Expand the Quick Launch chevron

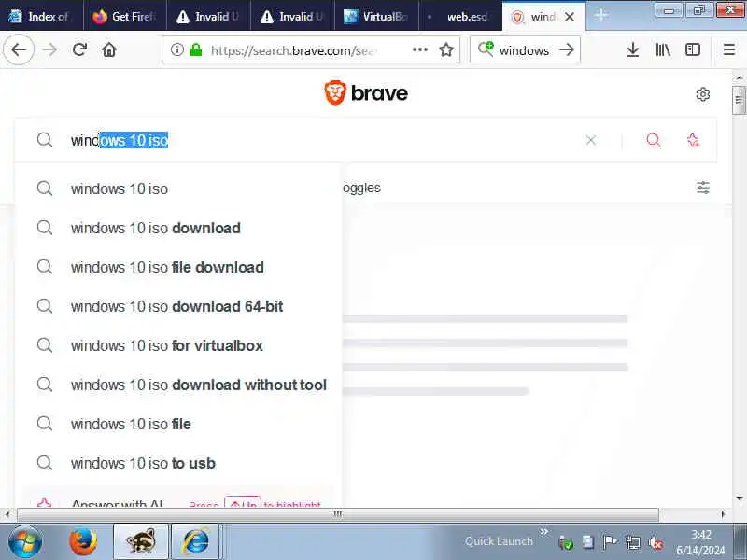(x=544, y=531)
